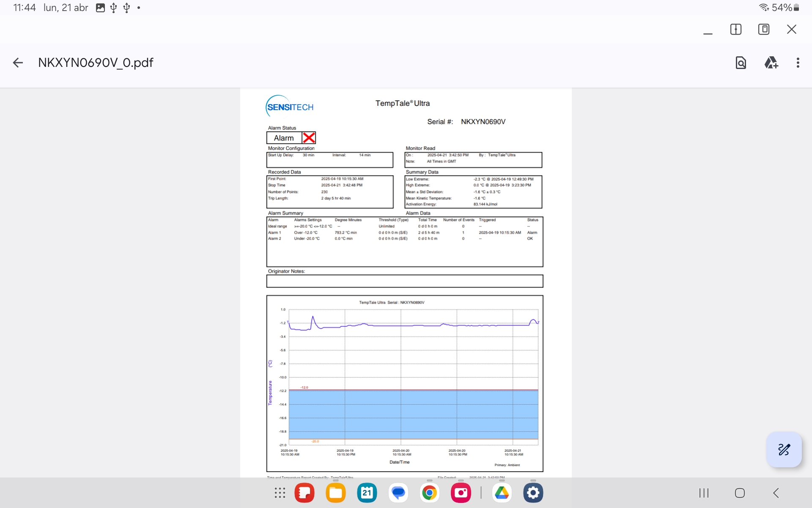The height and width of the screenshot is (508, 812).
Task: Open Google Drive from the taskbar
Action: [502, 493]
